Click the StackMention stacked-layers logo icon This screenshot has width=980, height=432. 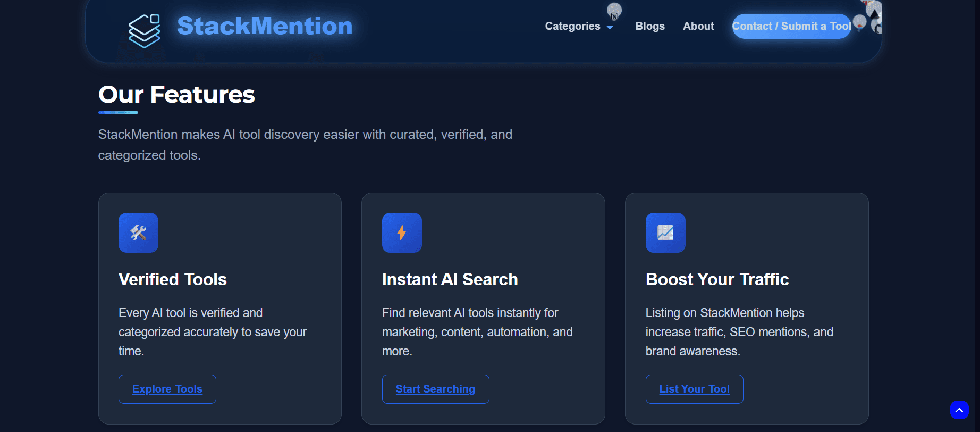[144, 30]
